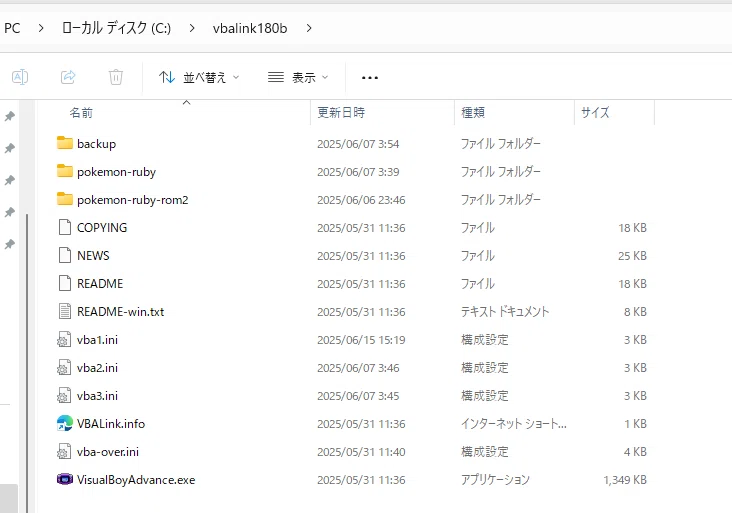
Task: Click the 1,349 KB size value
Action: click(x=625, y=480)
